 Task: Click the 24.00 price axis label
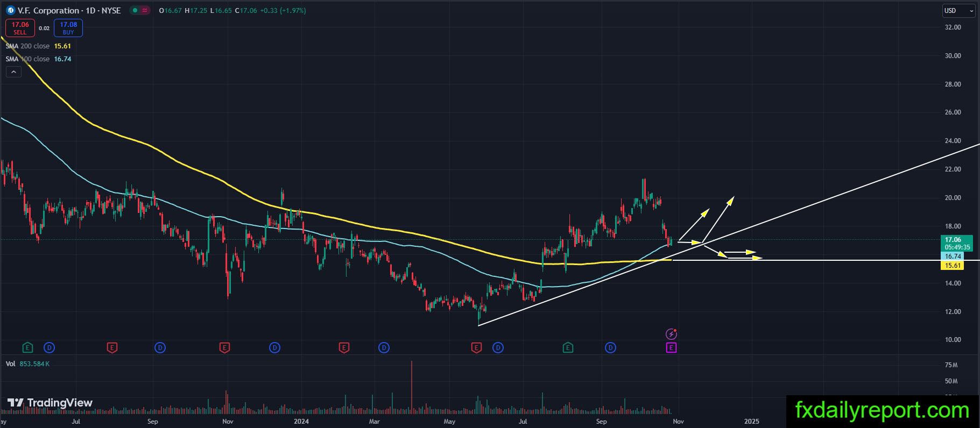(x=953, y=141)
